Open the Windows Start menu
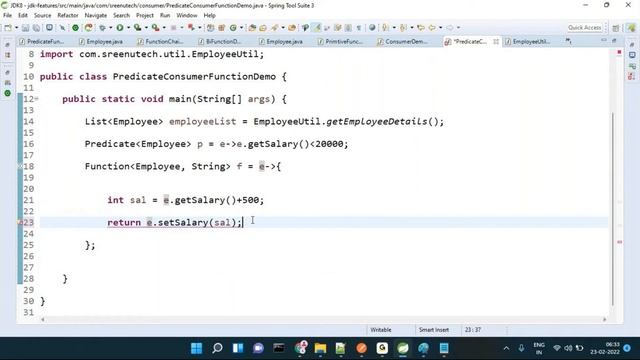The height and width of the screenshot is (360, 640). coord(196,348)
